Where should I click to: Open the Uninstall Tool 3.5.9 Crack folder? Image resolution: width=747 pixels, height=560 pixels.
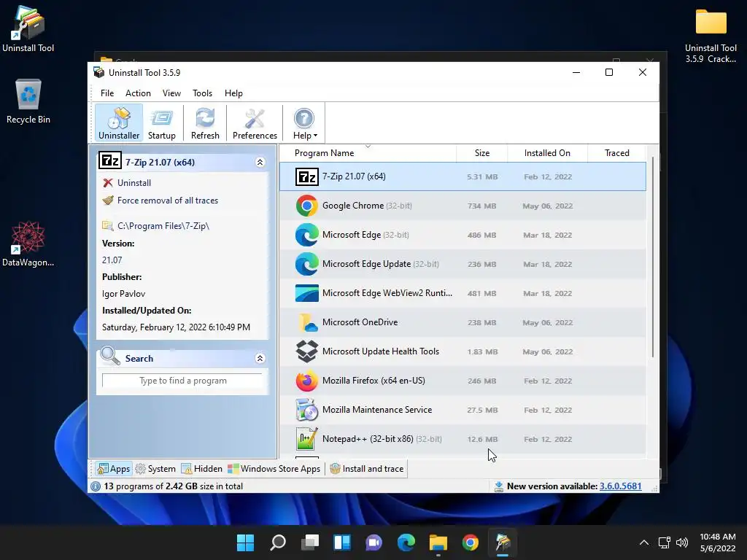pyautogui.click(x=711, y=36)
